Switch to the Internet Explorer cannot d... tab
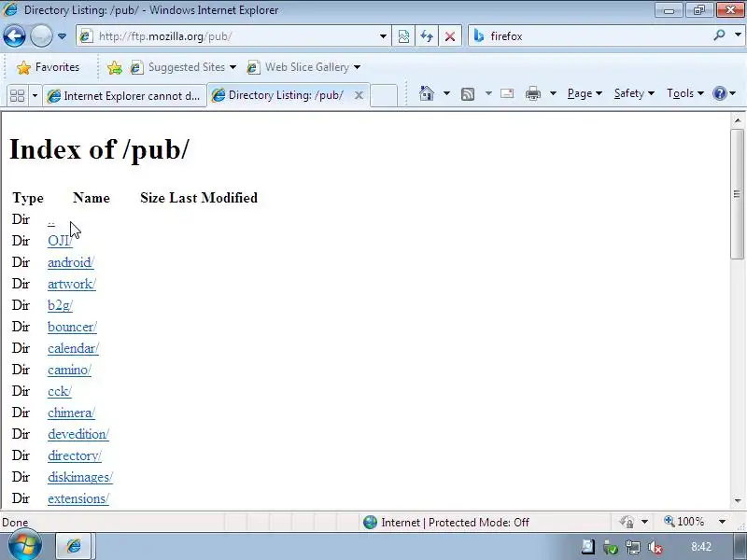The width and height of the screenshot is (747, 560). click(124, 96)
